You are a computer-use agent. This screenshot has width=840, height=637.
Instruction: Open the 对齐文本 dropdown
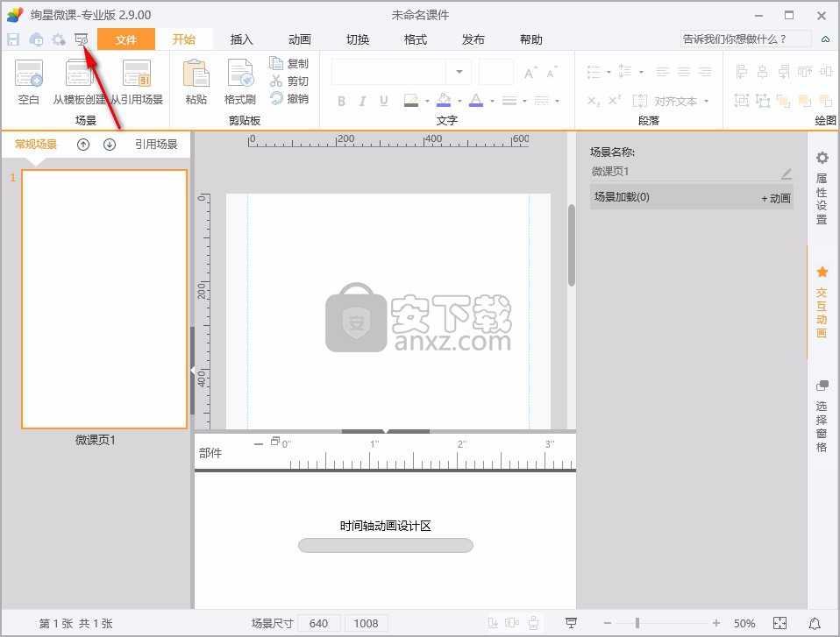(706, 101)
